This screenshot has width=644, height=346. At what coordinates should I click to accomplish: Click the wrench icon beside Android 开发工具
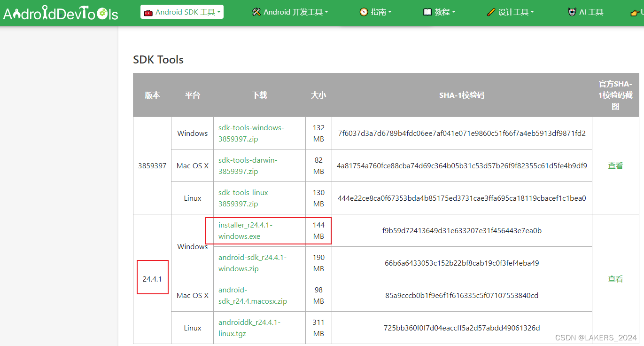point(256,12)
